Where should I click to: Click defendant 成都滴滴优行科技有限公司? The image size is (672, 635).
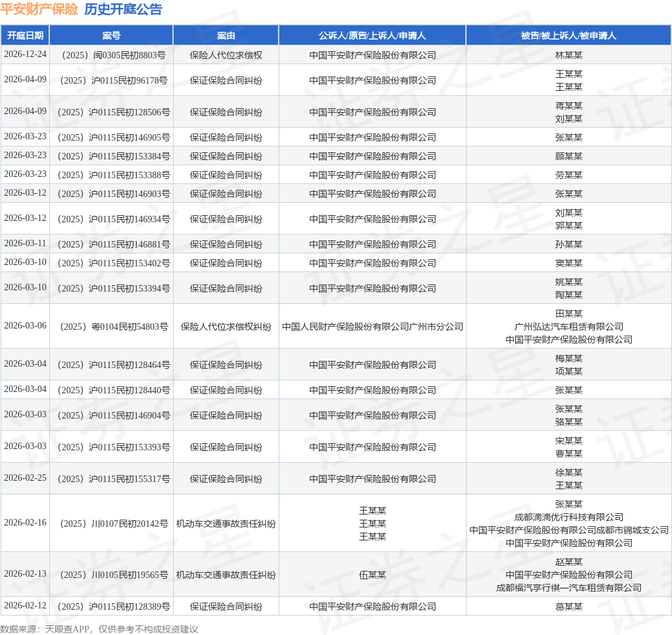pos(568,517)
